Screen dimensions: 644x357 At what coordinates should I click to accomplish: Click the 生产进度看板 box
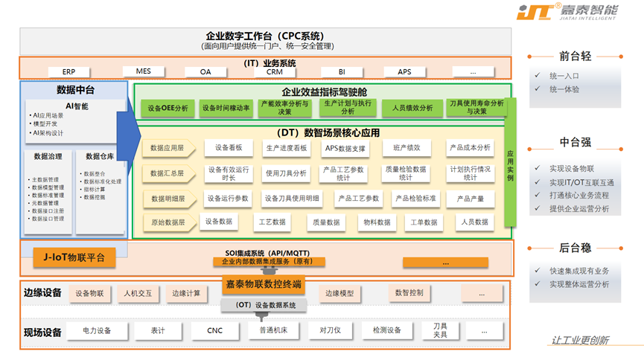coord(287,148)
